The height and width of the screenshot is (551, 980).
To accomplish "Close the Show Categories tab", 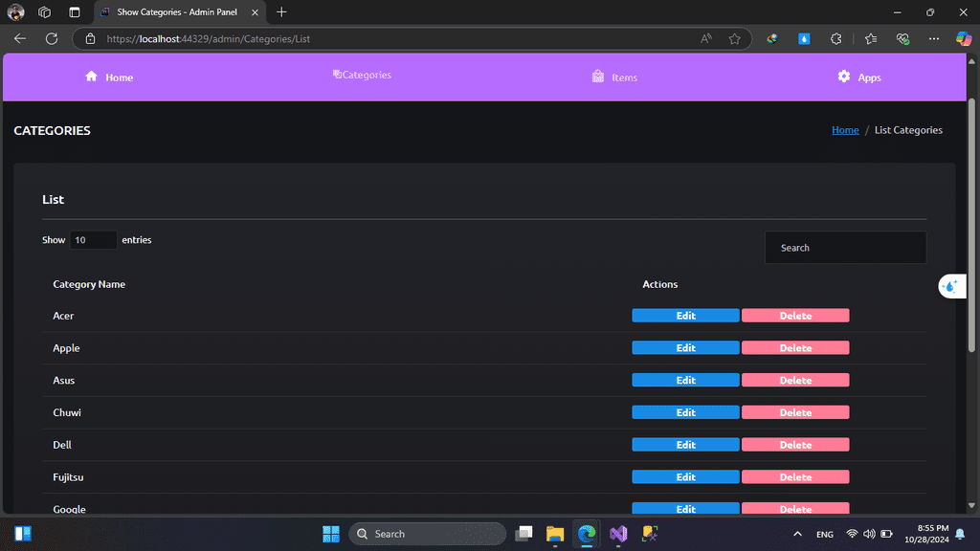I will [x=255, y=11].
